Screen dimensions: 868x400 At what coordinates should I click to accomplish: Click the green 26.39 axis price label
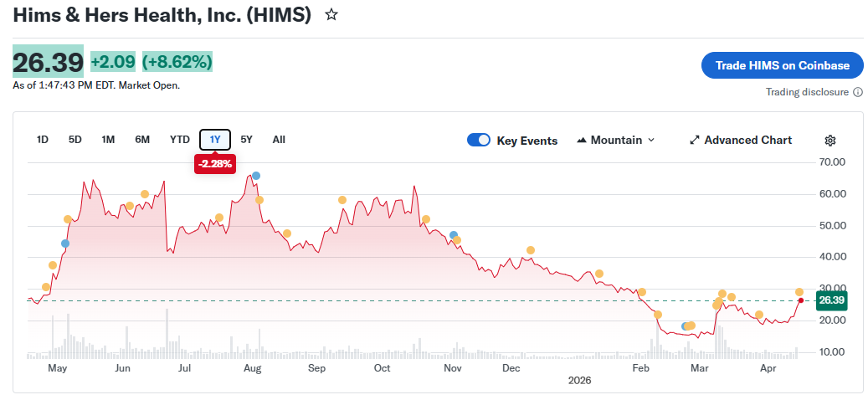pyautogui.click(x=831, y=300)
